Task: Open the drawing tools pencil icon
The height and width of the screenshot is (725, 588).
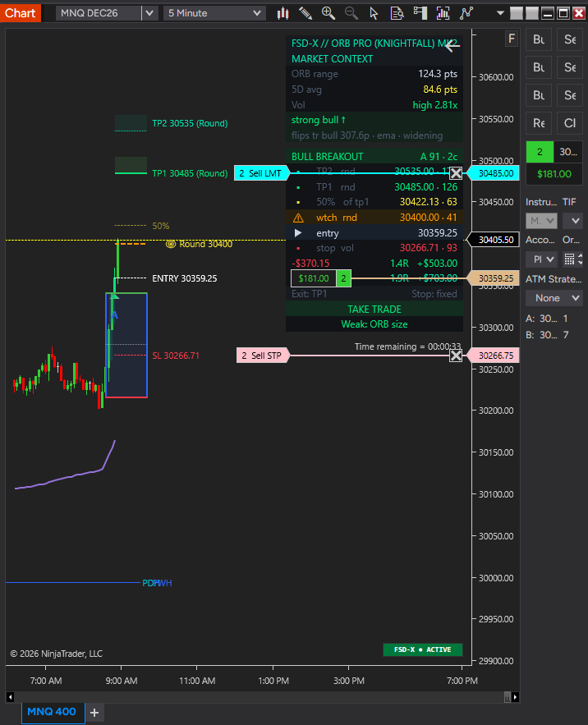Action: (x=305, y=13)
